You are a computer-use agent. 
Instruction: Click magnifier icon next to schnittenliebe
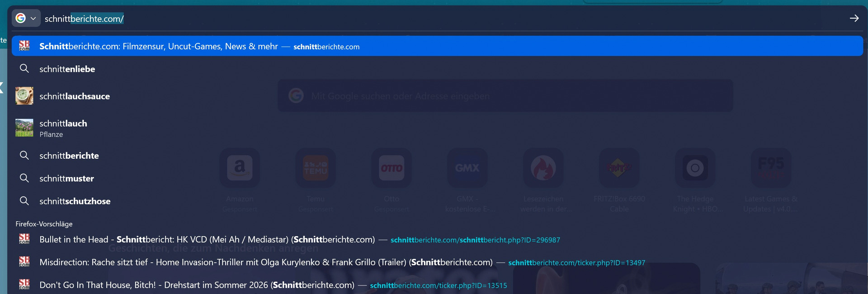pyautogui.click(x=24, y=69)
